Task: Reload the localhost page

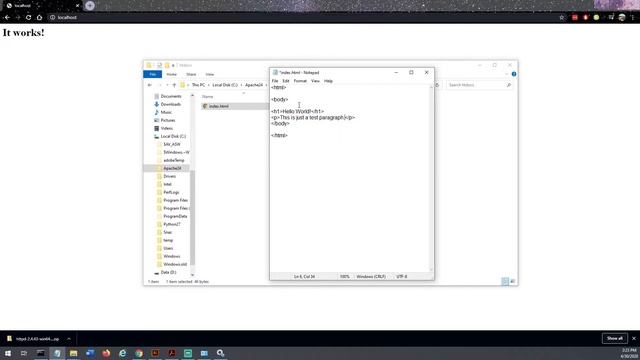Action: pos(28,18)
